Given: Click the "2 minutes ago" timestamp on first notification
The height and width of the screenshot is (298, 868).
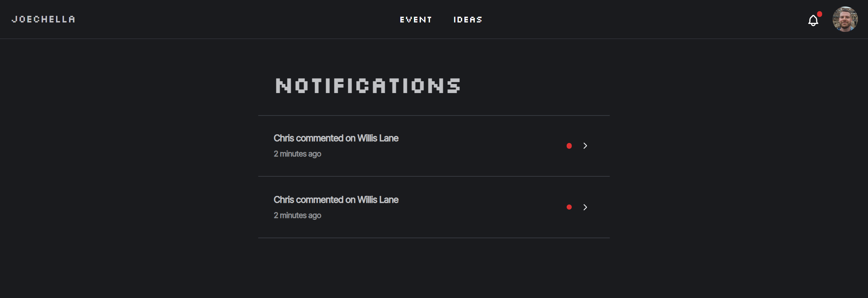Looking at the screenshot, I should coord(297,154).
